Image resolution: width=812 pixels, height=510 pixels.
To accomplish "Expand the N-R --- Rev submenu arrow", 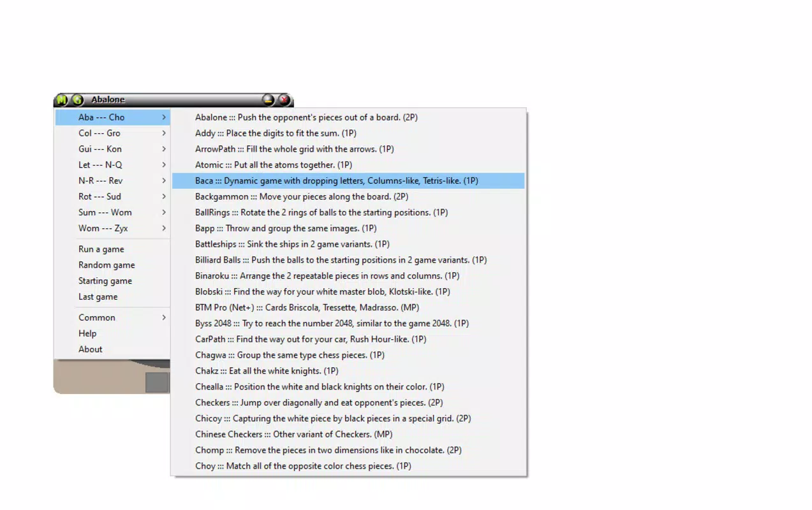I will point(164,181).
